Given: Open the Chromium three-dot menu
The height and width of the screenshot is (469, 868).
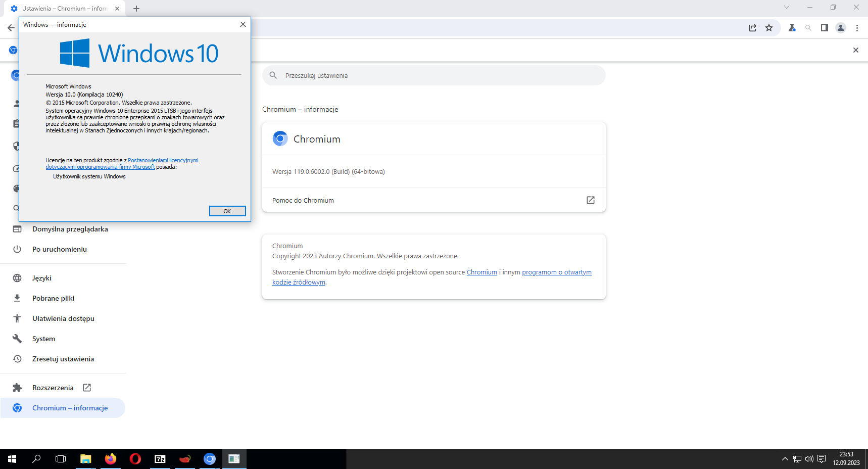Looking at the screenshot, I should (x=857, y=28).
